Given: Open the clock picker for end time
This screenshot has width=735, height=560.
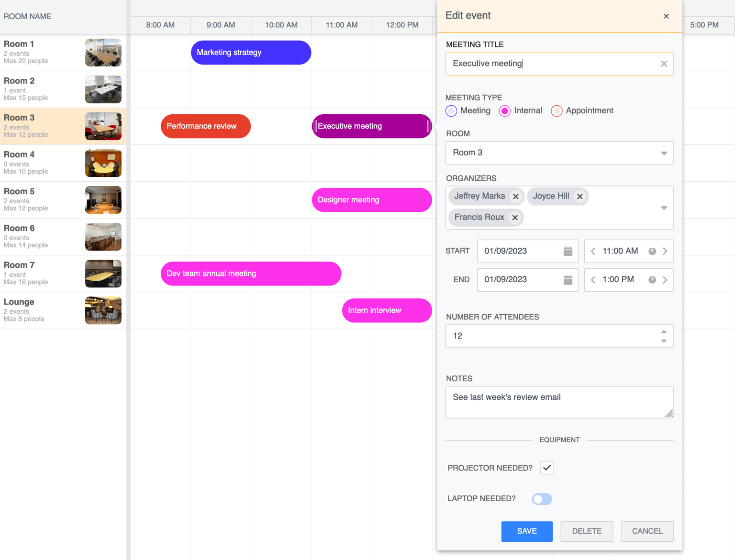Looking at the screenshot, I should (x=652, y=280).
